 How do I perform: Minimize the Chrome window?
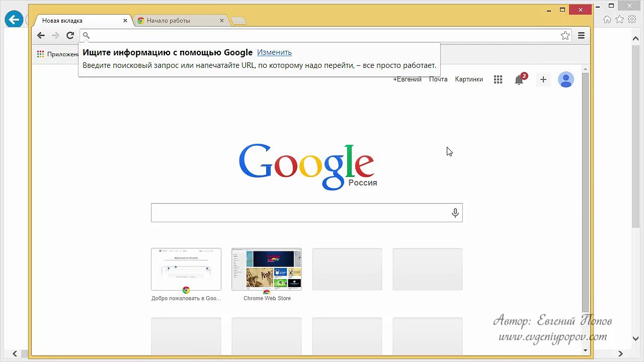coord(550,10)
